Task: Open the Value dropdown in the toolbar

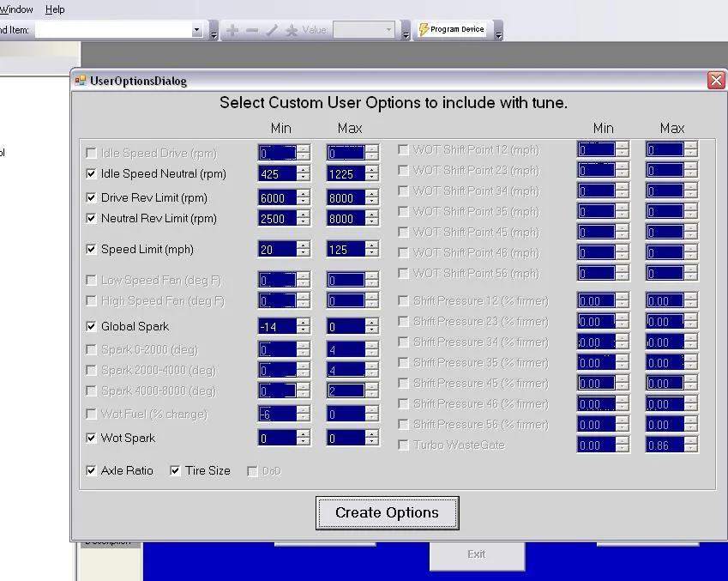Action: pos(388,30)
